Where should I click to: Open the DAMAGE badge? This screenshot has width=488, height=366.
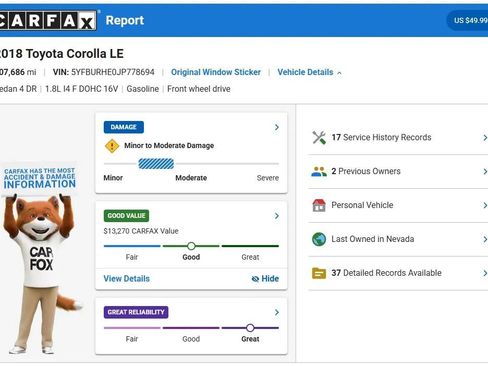[124, 127]
